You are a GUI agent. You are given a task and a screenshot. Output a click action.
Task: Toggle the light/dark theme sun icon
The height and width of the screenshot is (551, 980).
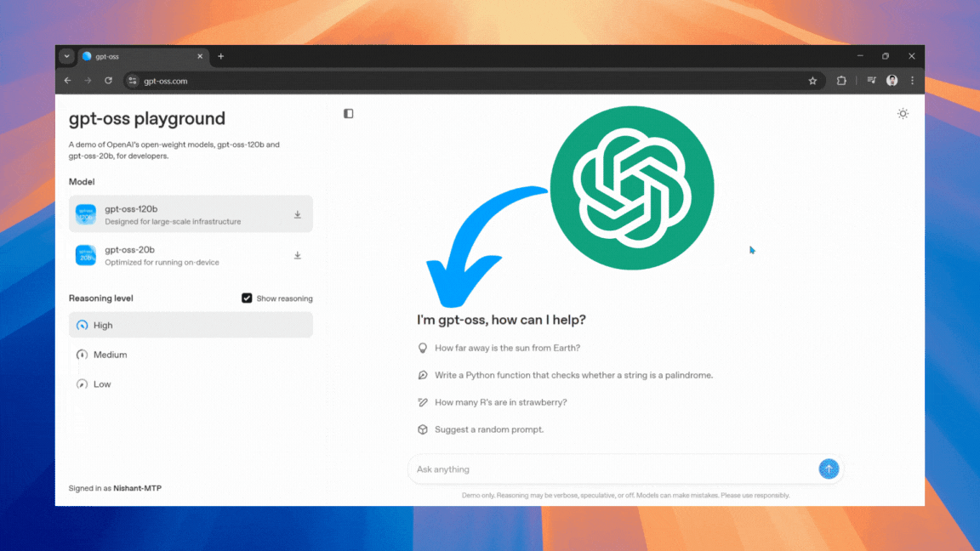click(903, 114)
